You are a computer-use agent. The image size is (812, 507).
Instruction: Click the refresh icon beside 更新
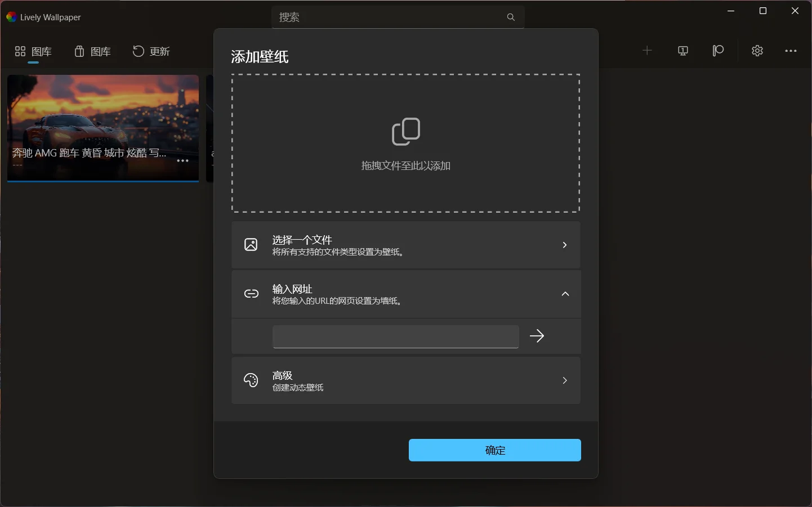tap(138, 51)
